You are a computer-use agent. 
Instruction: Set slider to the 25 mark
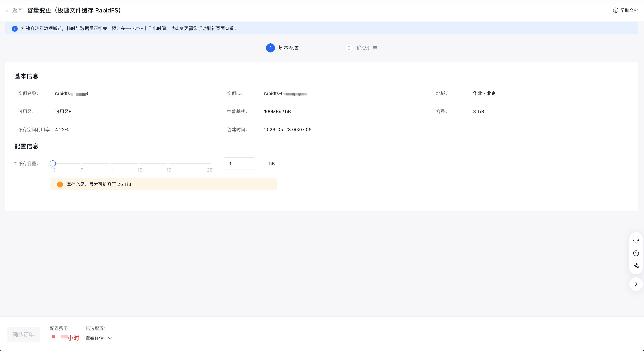tap(211, 163)
